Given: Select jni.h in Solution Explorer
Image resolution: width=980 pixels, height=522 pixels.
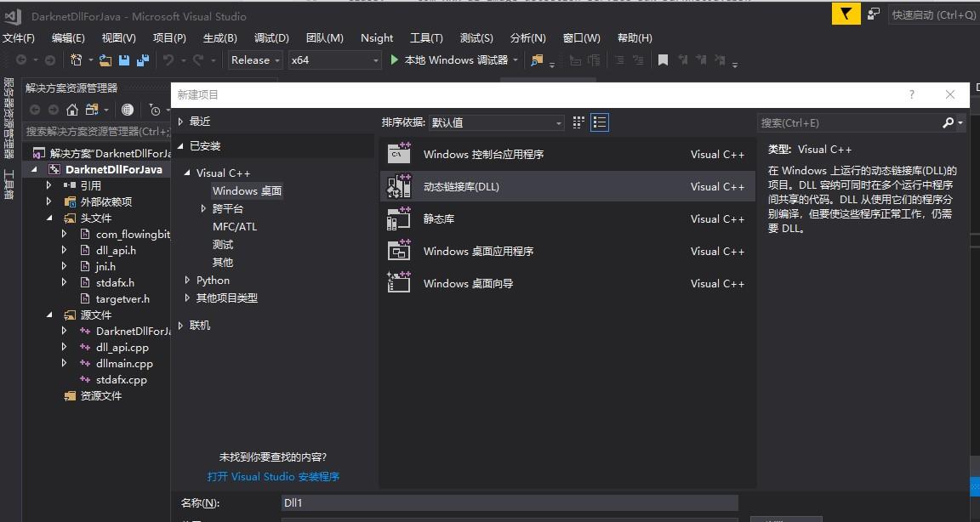Looking at the screenshot, I should [x=105, y=267].
